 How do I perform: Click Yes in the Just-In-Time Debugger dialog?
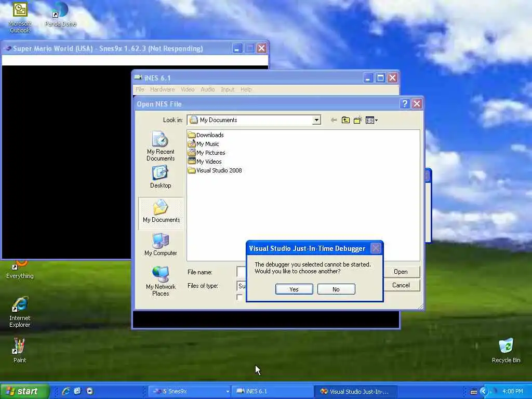pyautogui.click(x=294, y=289)
